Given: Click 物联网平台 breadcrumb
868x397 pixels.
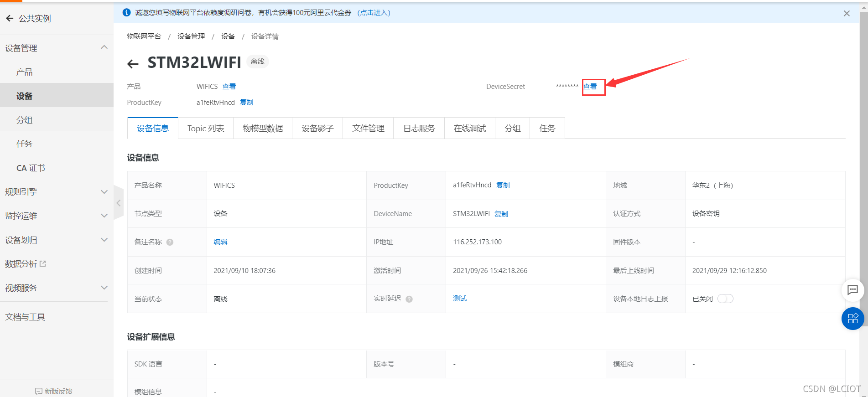Looking at the screenshot, I should click(x=144, y=36).
